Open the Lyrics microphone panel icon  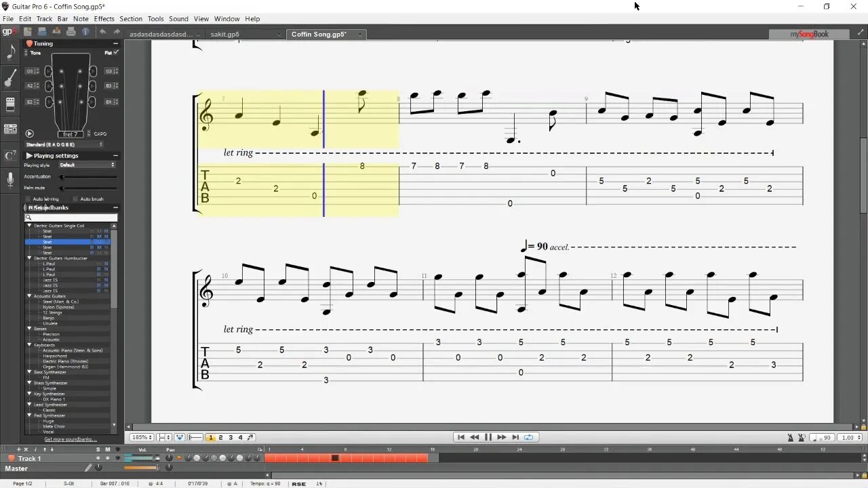(x=10, y=180)
